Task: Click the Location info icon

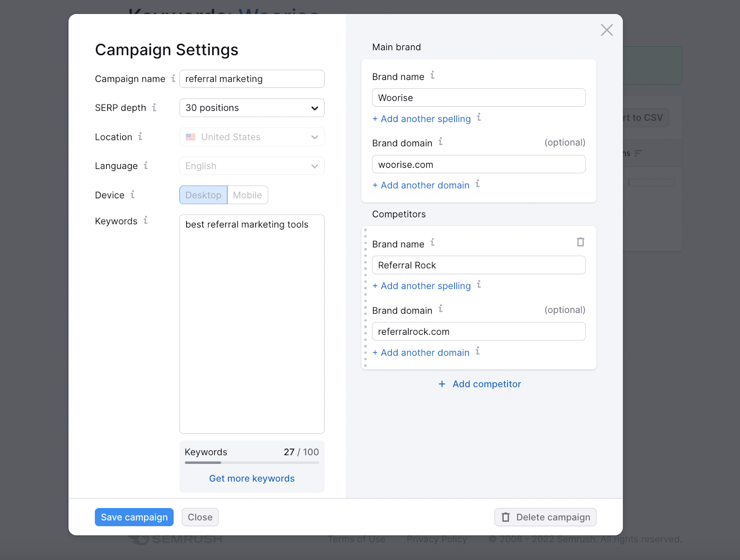Action: click(x=140, y=136)
